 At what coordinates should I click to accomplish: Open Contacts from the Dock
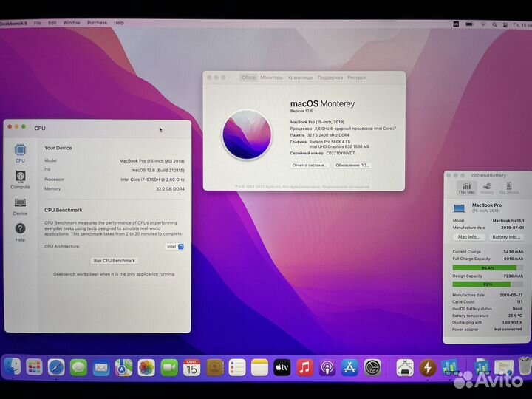coord(215,368)
